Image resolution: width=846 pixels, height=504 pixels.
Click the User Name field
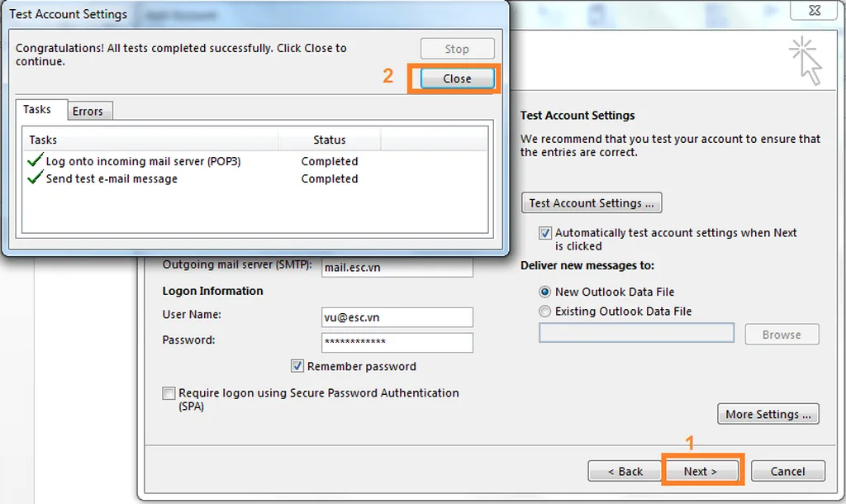397,317
